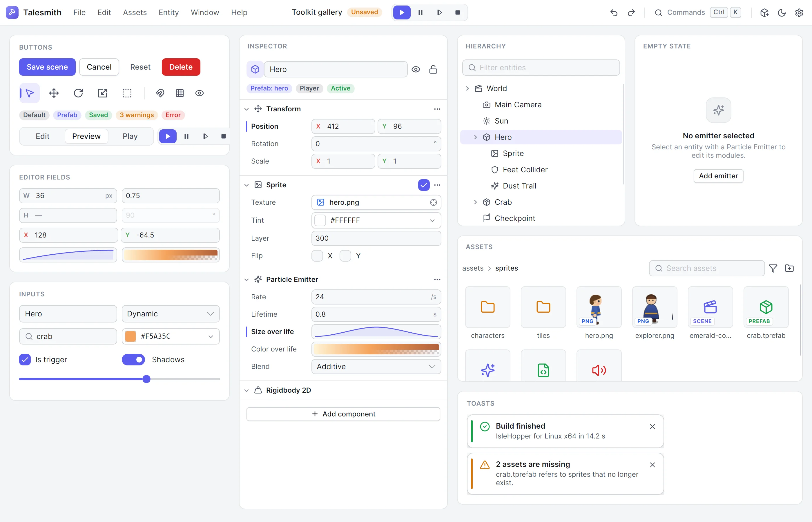Click the Tint white color swatch
Image resolution: width=812 pixels, height=522 pixels.
click(x=320, y=220)
